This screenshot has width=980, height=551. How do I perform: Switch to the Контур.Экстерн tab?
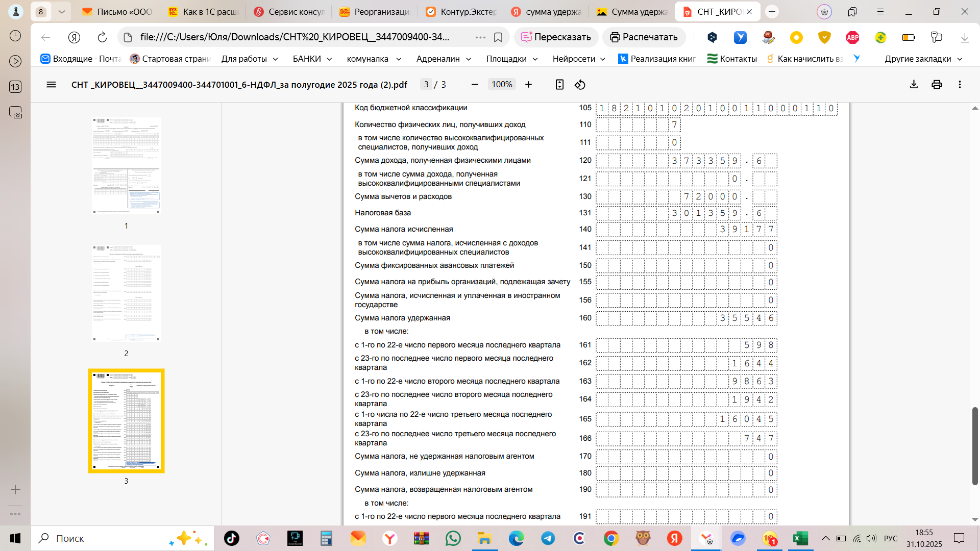point(462,12)
